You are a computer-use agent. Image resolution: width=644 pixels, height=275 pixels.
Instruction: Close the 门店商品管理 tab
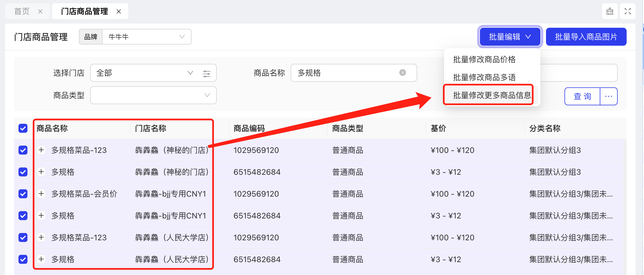point(119,11)
